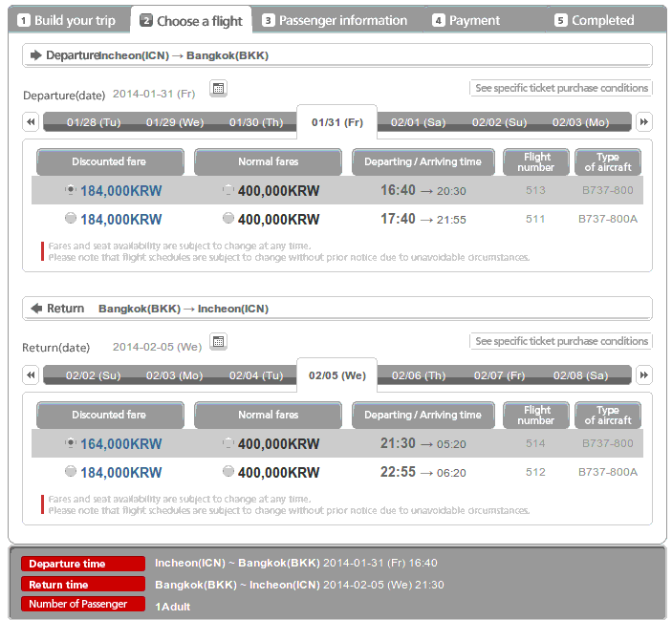Open the return date calendar icon
Viewport: 672px width, 620px height.
(218, 342)
